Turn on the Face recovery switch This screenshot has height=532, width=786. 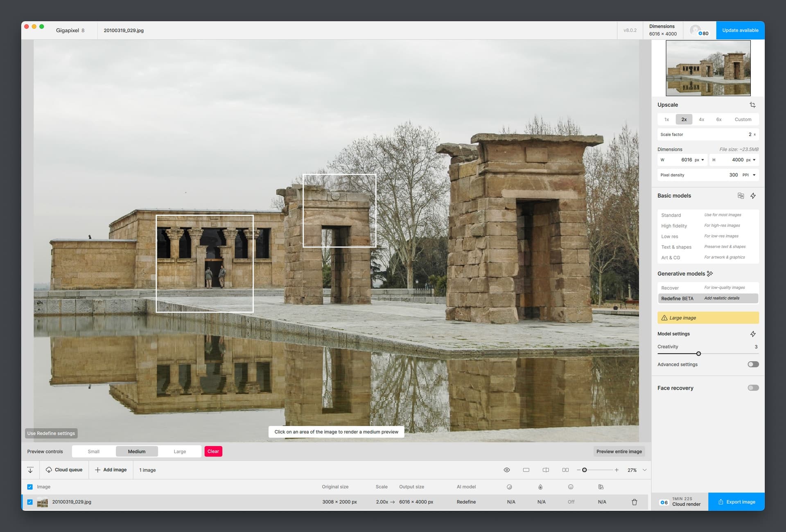753,388
